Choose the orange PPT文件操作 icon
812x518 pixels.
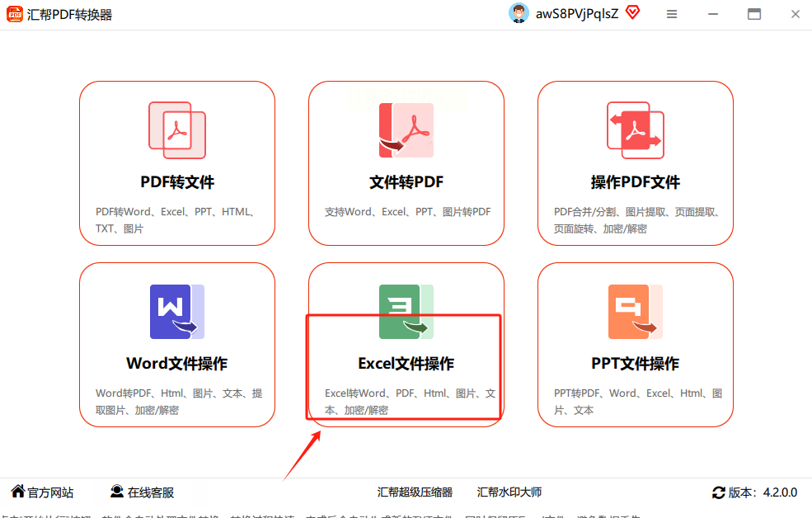pos(636,311)
